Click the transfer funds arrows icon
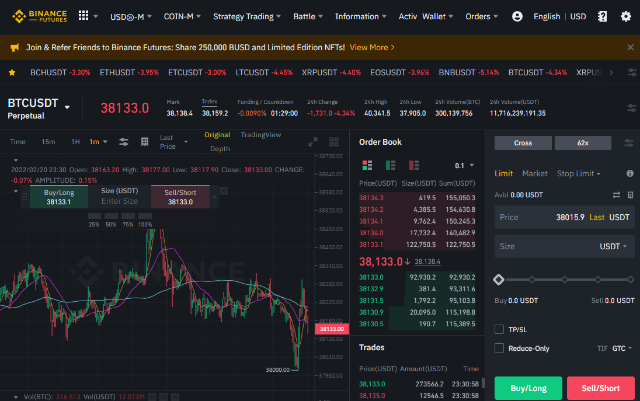The width and height of the screenshot is (640, 401). tap(616, 195)
